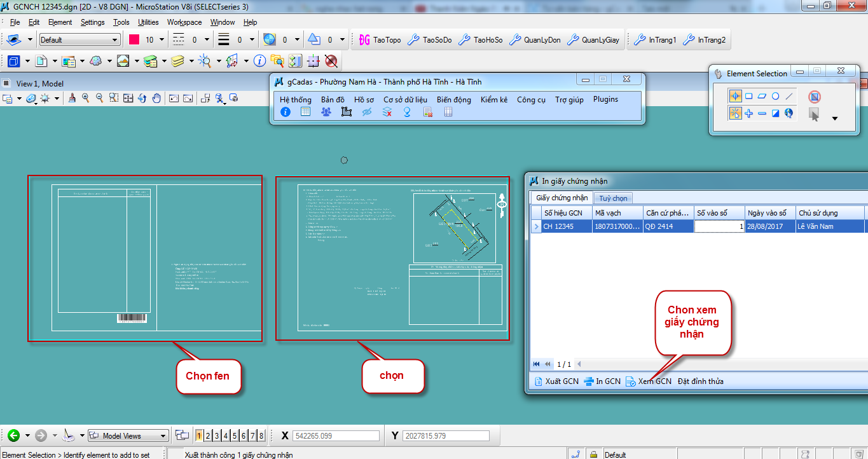Toggle the Individual selection method
Image resolution: width=868 pixels, height=459 pixels.
(x=735, y=97)
